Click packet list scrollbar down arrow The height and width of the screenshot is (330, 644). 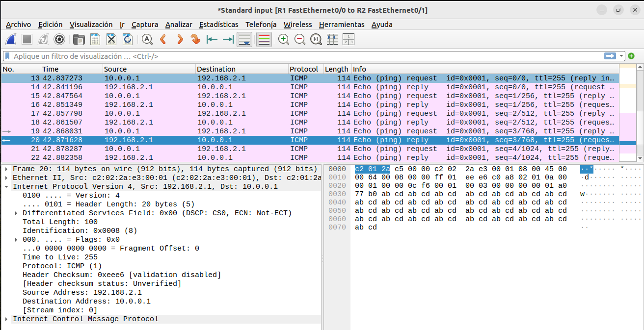click(640, 158)
